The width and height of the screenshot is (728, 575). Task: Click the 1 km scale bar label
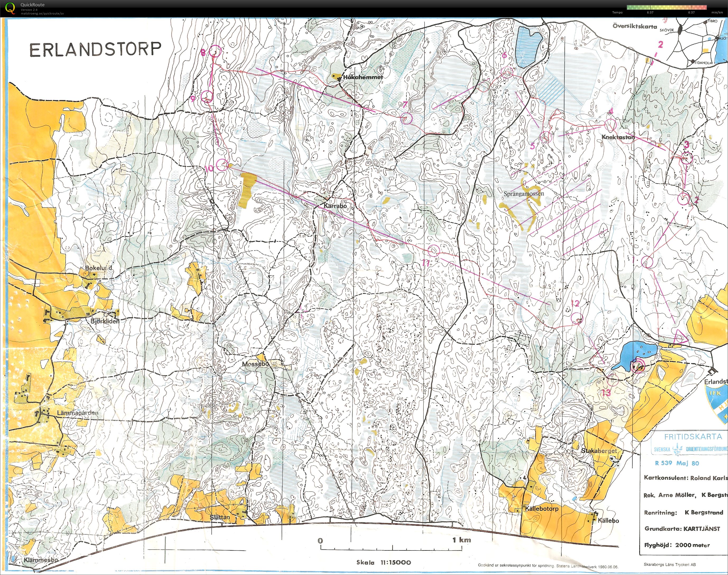click(461, 540)
